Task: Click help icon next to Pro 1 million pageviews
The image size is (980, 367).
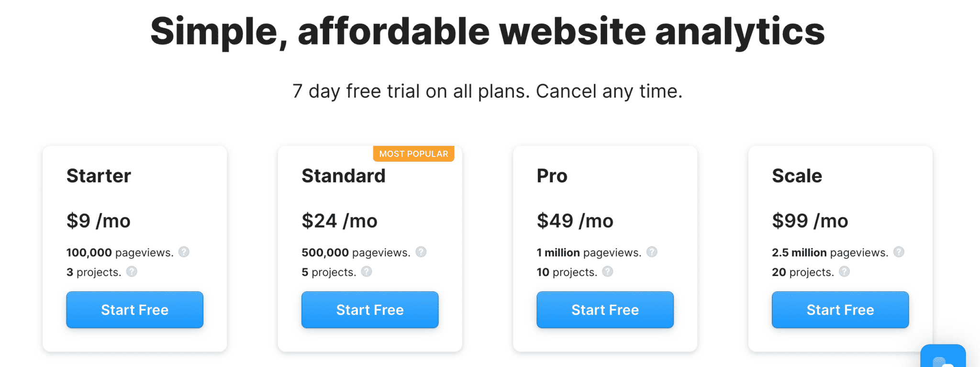Action: [652, 252]
